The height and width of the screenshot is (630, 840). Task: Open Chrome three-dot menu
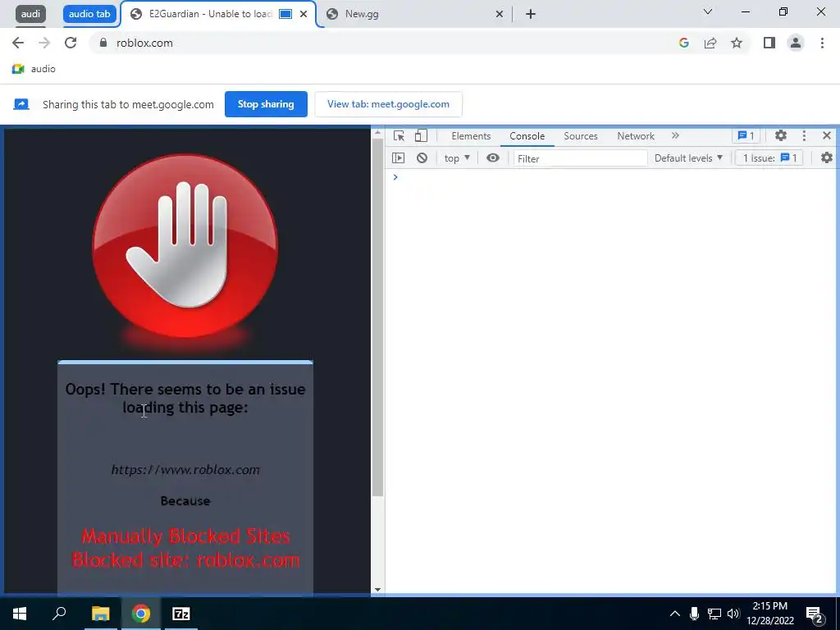pyautogui.click(x=822, y=43)
